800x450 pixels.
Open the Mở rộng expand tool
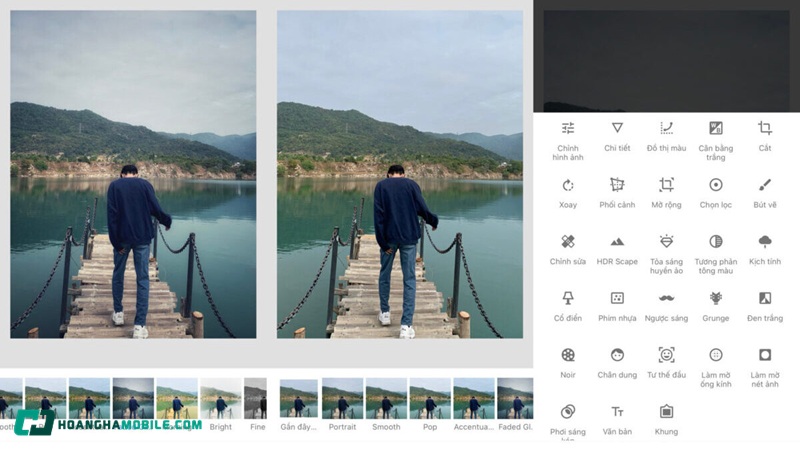pyautogui.click(x=666, y=193)
